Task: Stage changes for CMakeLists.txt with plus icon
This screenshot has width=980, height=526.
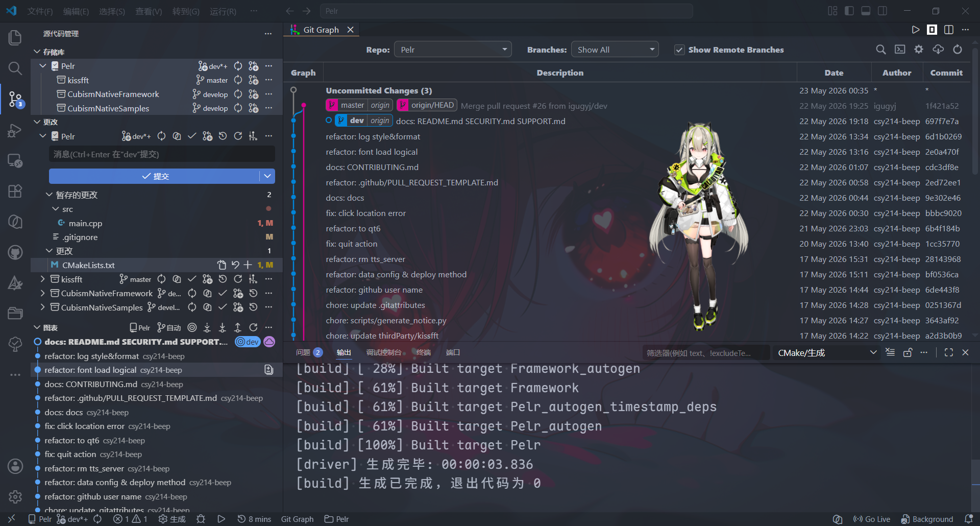Action: coord(248,265)
